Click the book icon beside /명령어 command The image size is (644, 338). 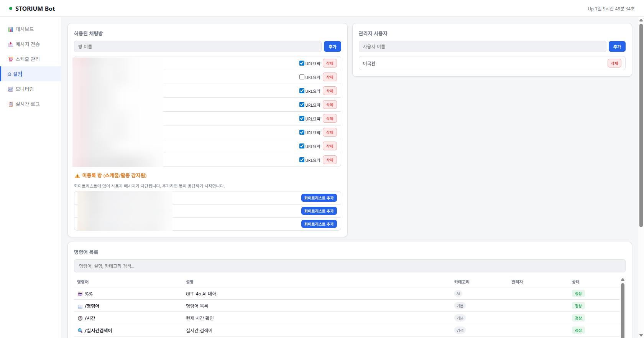pos(80,306)
